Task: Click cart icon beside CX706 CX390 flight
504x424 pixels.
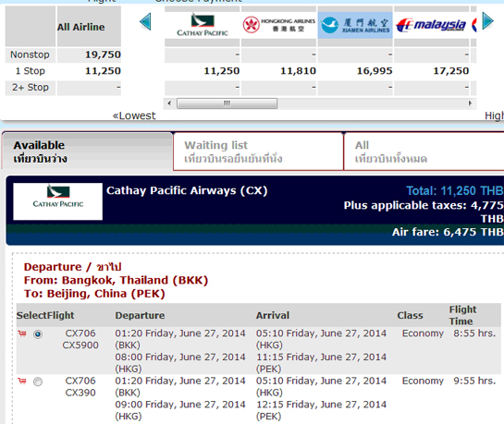Action: (22, 381)
